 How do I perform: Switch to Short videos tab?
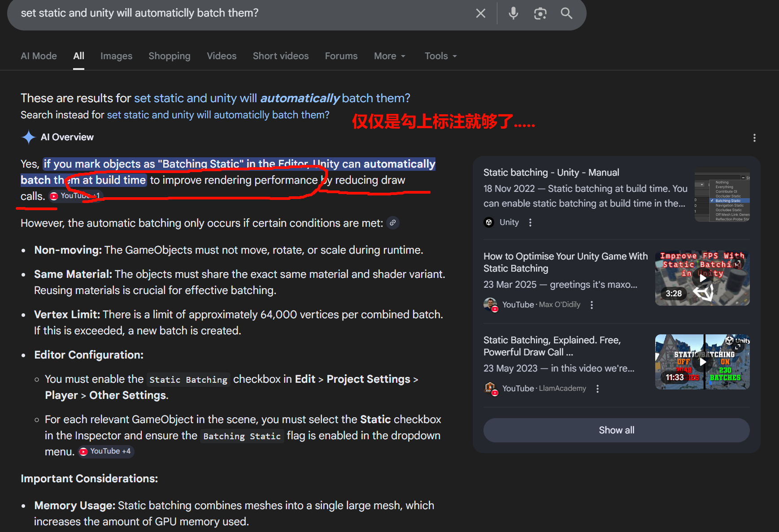coord(281,56)
